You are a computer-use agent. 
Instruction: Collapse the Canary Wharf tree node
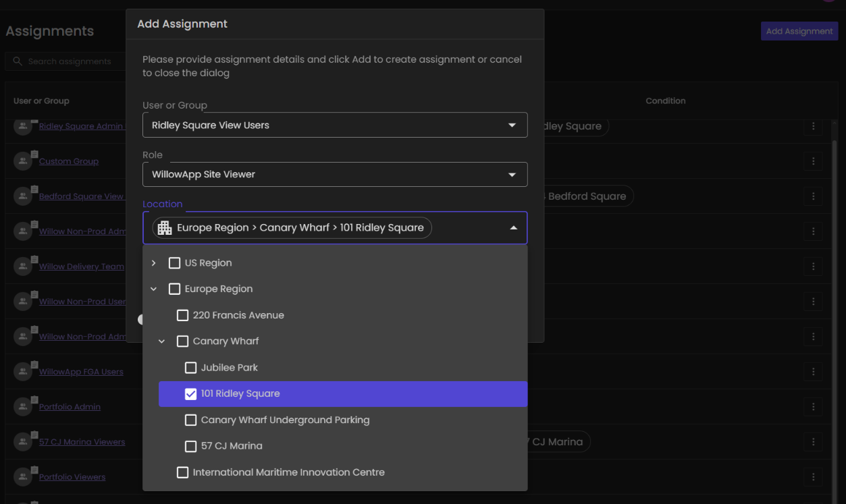tap(162, 341)
